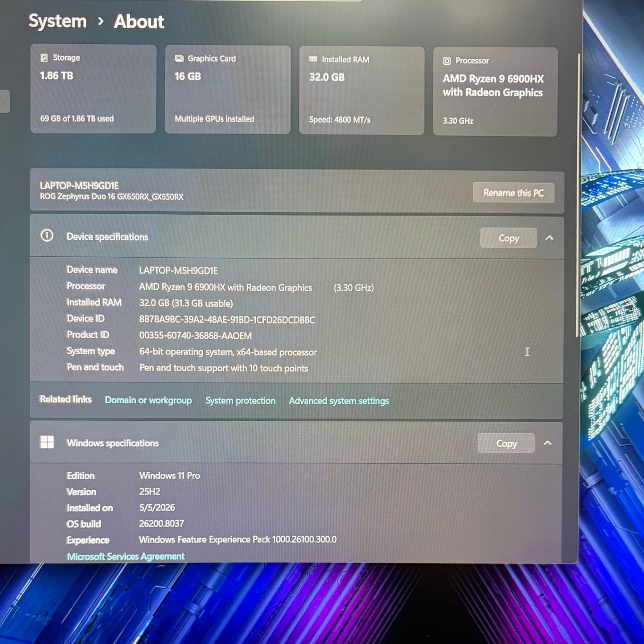Copy the Device specifications
Image resolution: width=644 pixels, height=644 pixels.
point(509,238)
